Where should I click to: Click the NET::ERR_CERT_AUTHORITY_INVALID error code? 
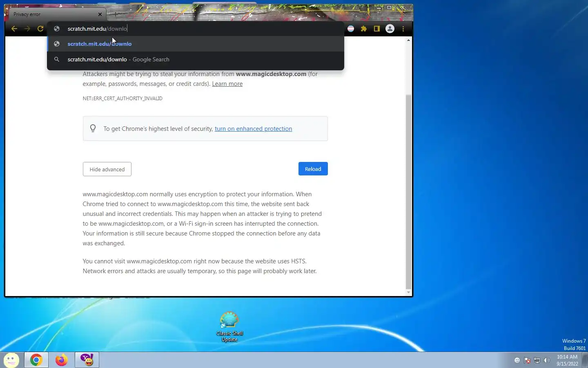pos(122,99)
